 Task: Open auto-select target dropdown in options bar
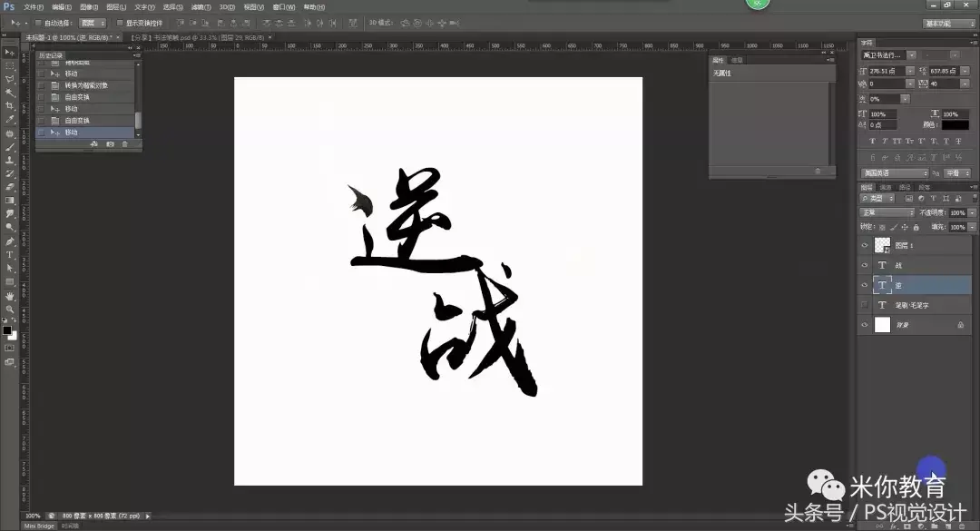tap(93, 23)
